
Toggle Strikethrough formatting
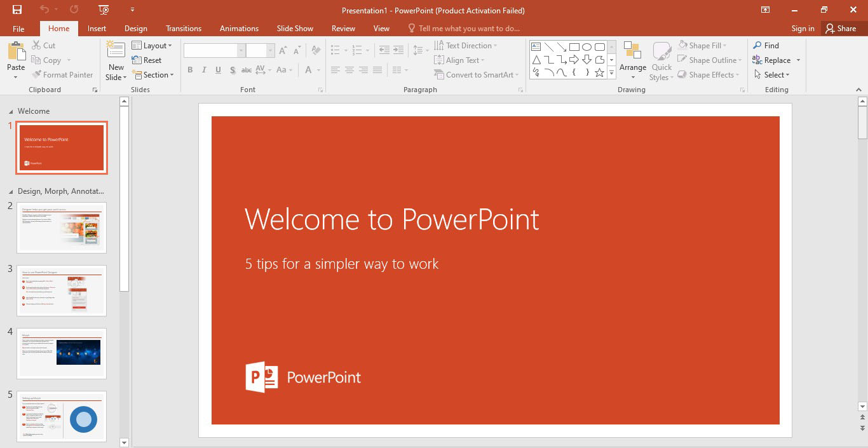248,70
